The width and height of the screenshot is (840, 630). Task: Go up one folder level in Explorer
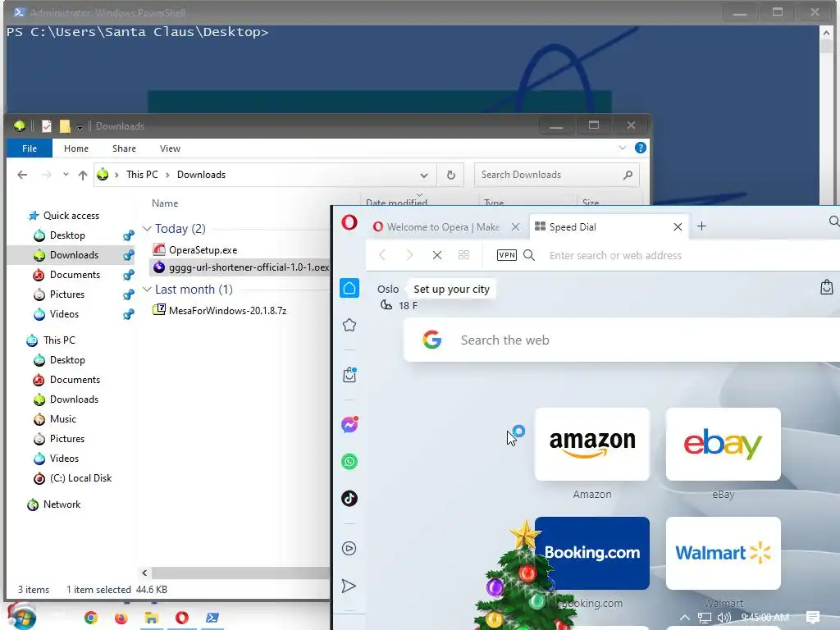click(83, 175)
